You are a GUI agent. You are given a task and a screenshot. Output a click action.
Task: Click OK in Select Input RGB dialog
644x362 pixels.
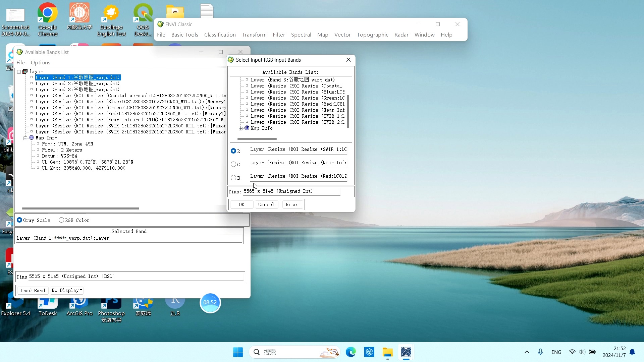coord(241,204)
